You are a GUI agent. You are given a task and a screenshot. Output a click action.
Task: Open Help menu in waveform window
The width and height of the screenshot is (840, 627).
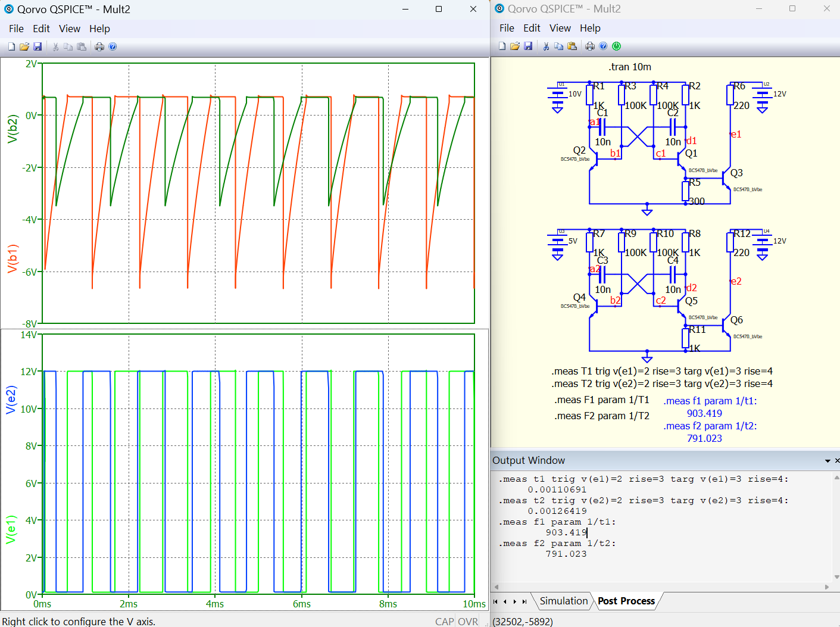click(x=99, y=29)
